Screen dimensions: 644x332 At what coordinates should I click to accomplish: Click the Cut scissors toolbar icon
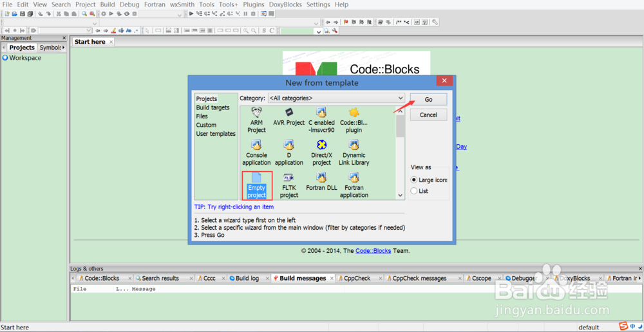pyautogui.click(x=59, y=14)
